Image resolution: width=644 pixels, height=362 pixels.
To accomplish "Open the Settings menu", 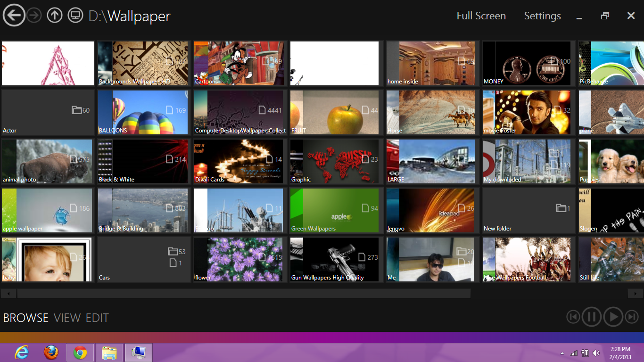I will click(x=543, y=16).
